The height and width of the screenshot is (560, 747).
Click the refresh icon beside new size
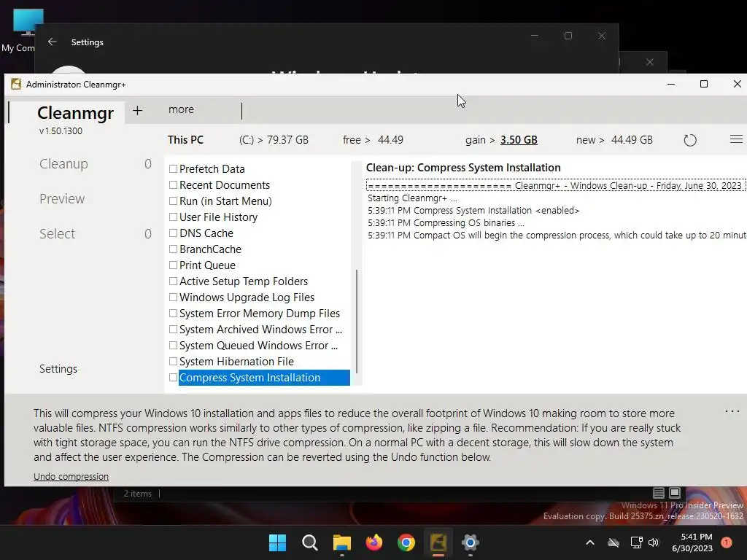click(690, 140)
